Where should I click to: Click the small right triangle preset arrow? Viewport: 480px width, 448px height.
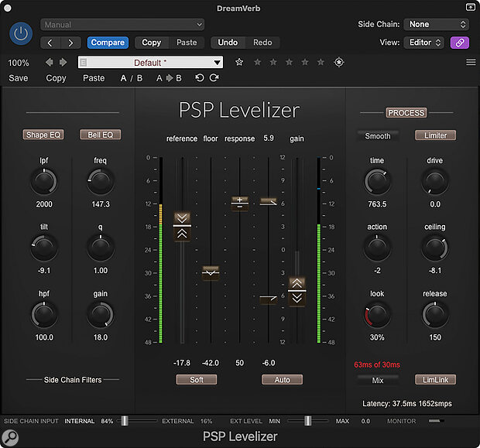[63, 63]
